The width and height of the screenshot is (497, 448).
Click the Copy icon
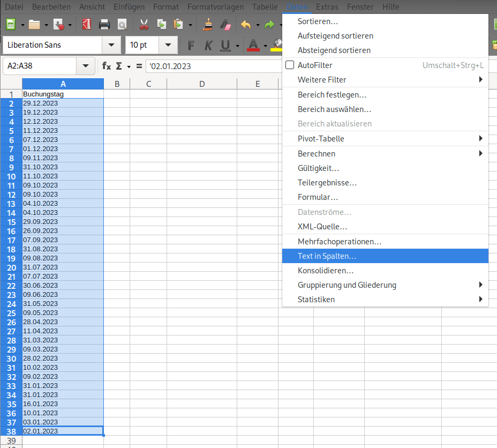[162, 25]
